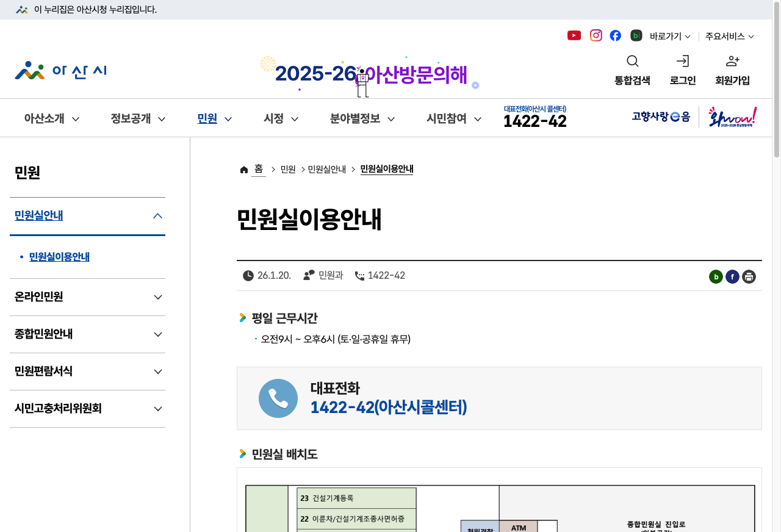The height and width of the screenshot is (532, 781).
Task: Open the YouTube channel icon
Action: (x=574, y=35)
